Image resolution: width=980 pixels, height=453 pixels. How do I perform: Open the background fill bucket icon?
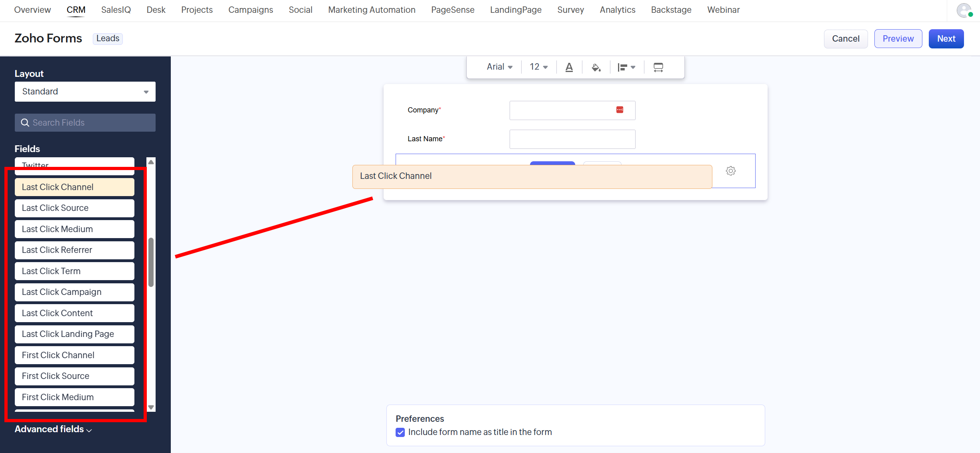click(596, 67)
